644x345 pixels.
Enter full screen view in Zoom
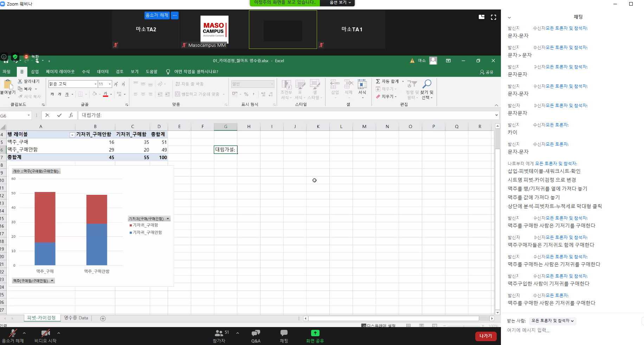coord(494,17)
